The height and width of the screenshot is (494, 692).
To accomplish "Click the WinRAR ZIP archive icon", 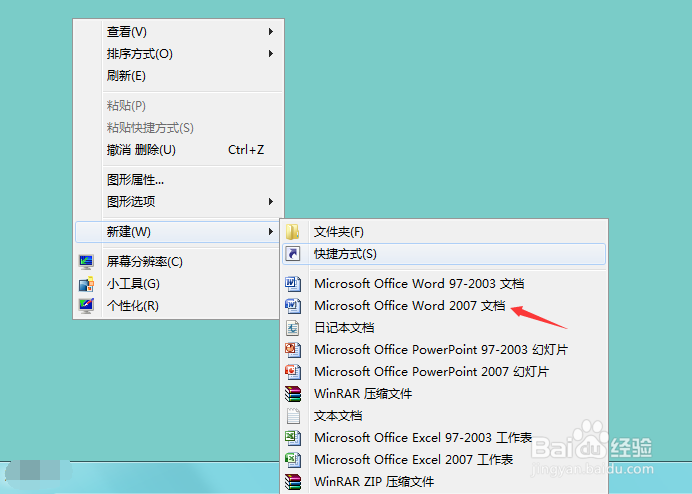I will tap(293, 482).
